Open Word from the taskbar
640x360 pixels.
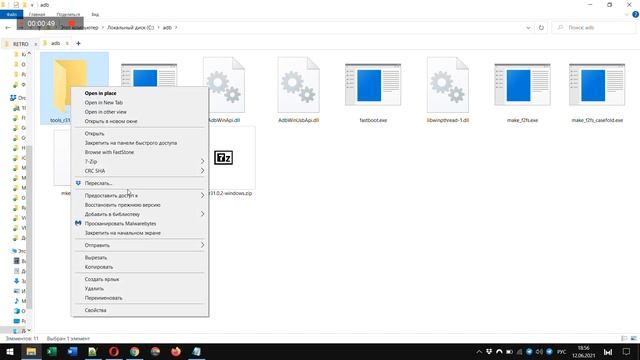pos(73,351)
